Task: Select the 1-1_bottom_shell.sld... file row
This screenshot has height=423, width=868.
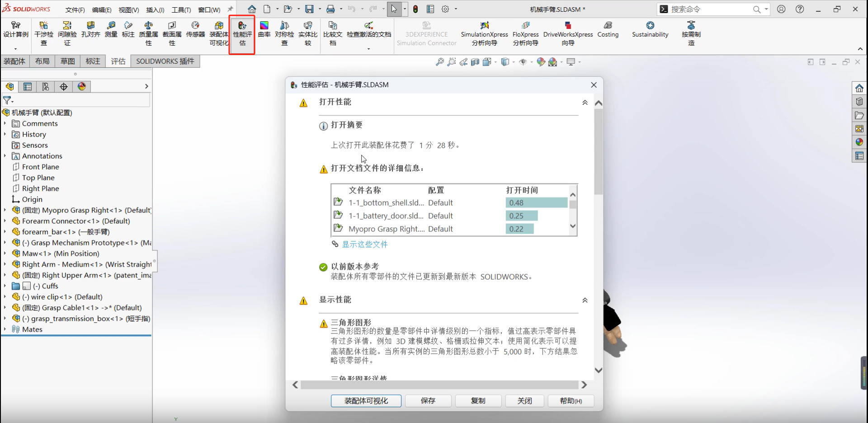Action: [x=450, y=203]
